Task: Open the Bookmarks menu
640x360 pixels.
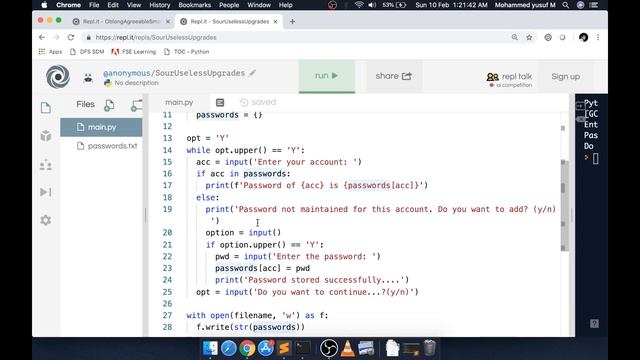Action: (195, 5)
